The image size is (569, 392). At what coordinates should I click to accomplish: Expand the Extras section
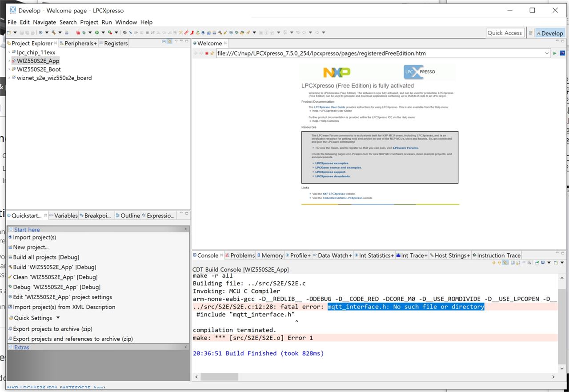(186, 347)
